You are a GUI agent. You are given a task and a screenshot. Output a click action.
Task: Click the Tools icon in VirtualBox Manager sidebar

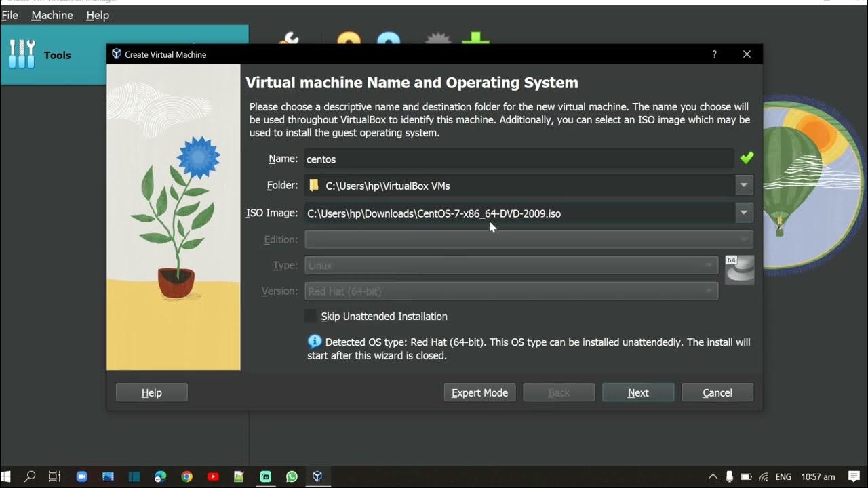(x=22, y=54)
